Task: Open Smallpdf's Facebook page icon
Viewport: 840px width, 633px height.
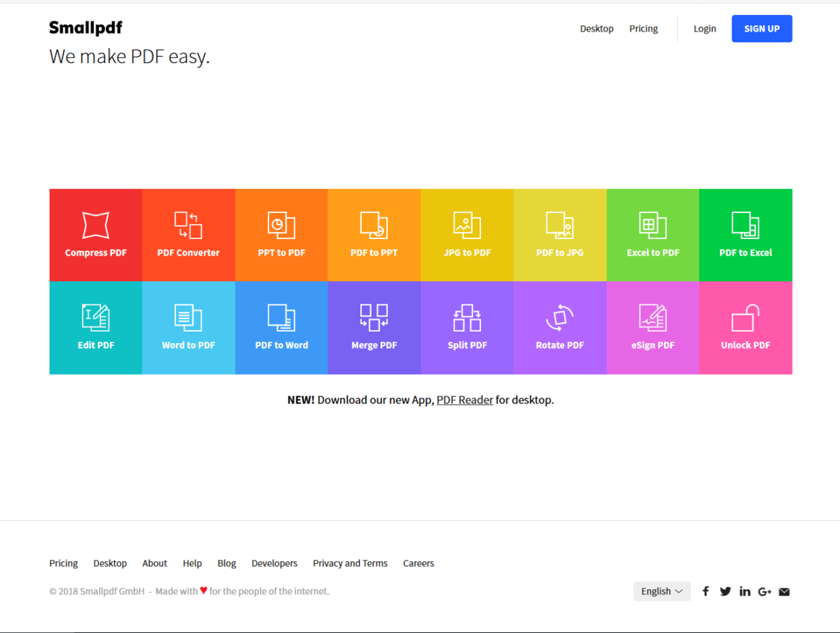Action: pos(706,591)
